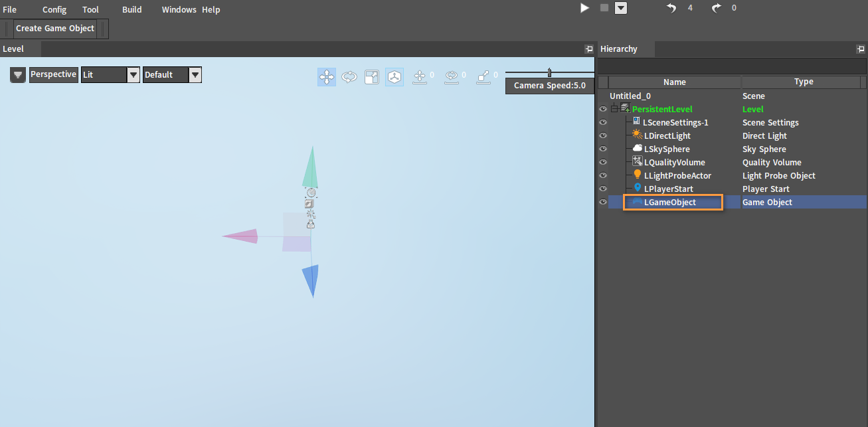Select LSkySphere in the hierarchy

(x=667, y=149)
